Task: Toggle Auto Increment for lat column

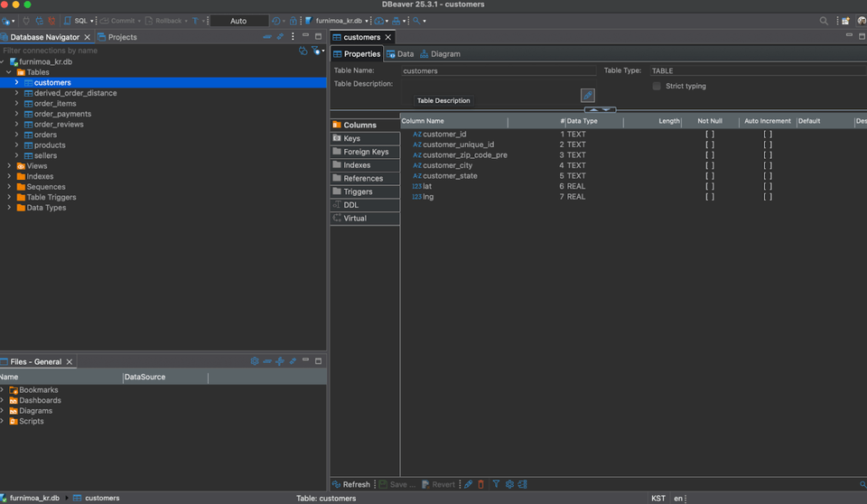Action: click(x=768, y=186)
